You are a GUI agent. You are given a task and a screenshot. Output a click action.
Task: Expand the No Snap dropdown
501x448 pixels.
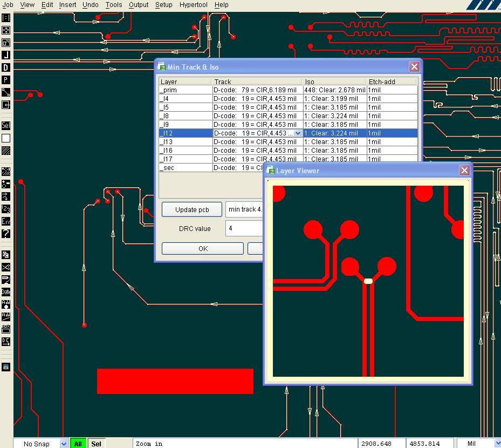tap(64, 444)
